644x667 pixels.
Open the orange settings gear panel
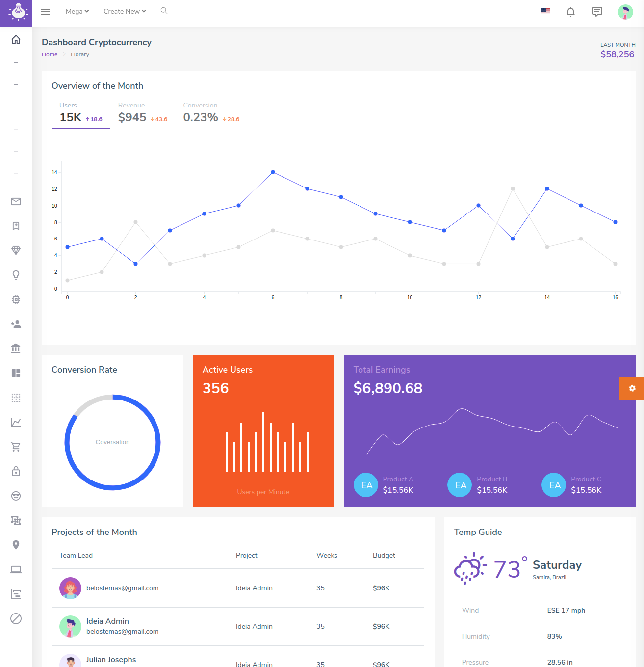pyautogui.click(x=632, y=388)
